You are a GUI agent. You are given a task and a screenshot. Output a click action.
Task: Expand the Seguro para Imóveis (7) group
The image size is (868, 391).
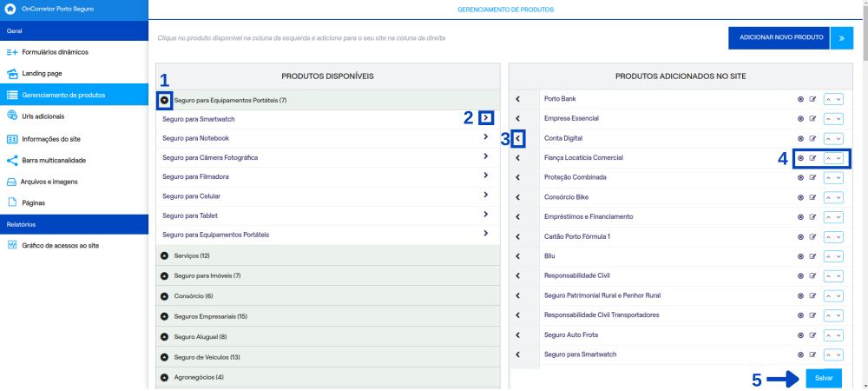tap(164, 275)
